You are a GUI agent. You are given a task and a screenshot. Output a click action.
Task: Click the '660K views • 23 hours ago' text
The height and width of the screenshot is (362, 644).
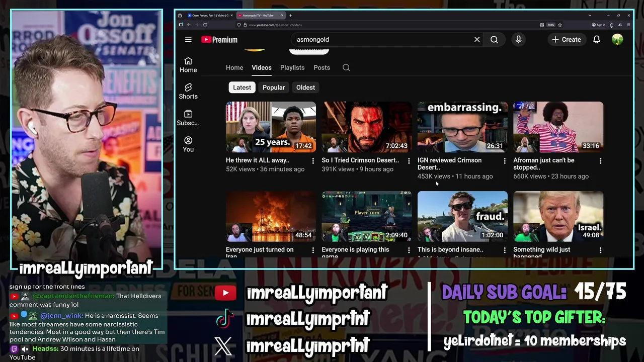[x=551, y=176]
